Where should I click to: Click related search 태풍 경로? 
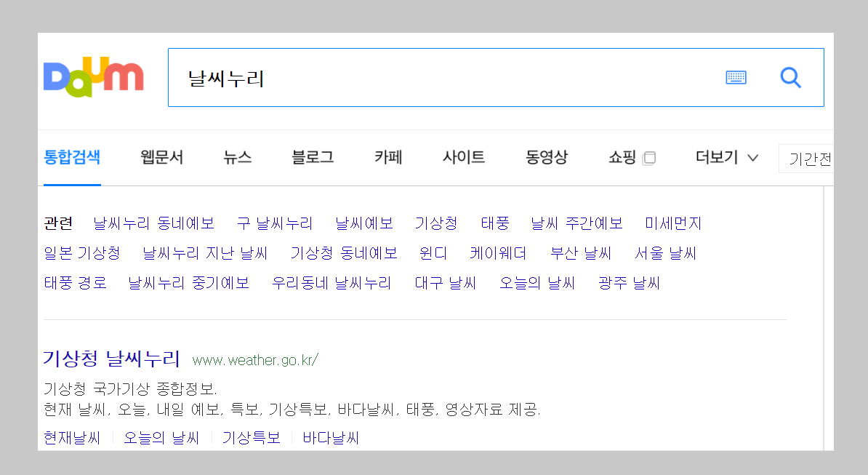pos(76,283)
